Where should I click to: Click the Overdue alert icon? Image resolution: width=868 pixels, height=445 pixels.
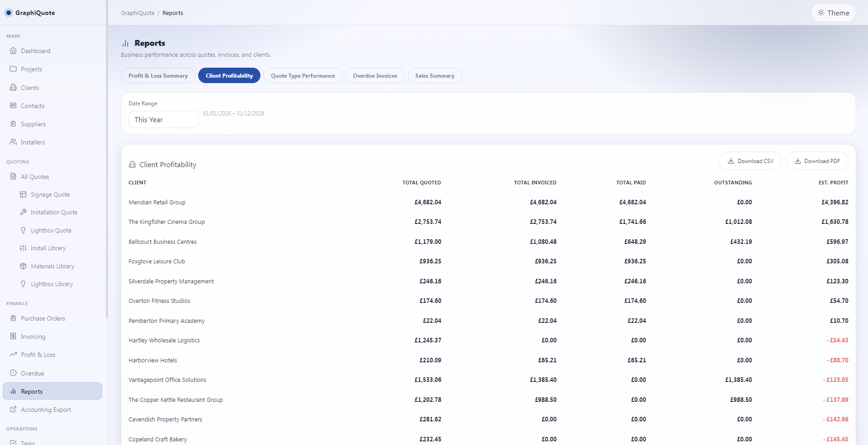tap(13, 373)
